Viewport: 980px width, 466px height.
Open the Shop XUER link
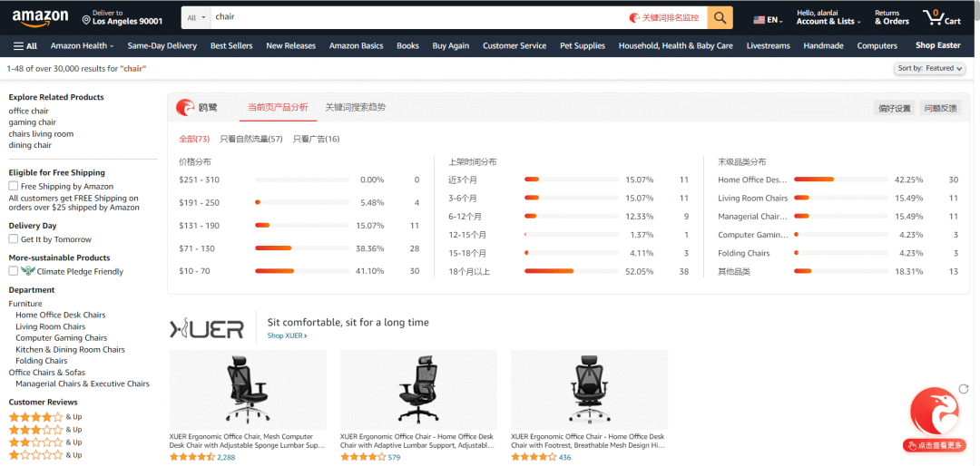point(287,336)
